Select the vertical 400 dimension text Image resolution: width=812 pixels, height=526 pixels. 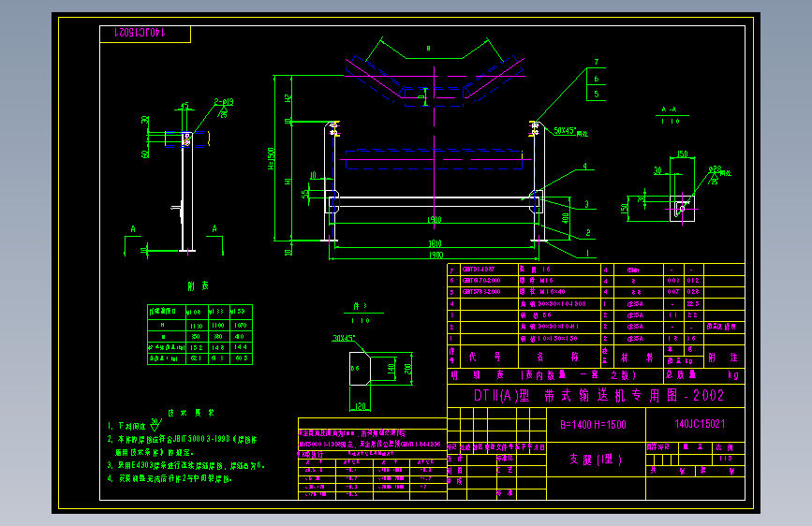coord(565,217)
